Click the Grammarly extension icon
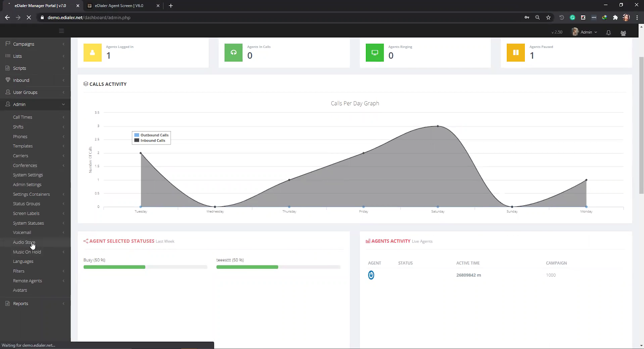The width and height of the screenshot is (644, 349). point(572,17)
